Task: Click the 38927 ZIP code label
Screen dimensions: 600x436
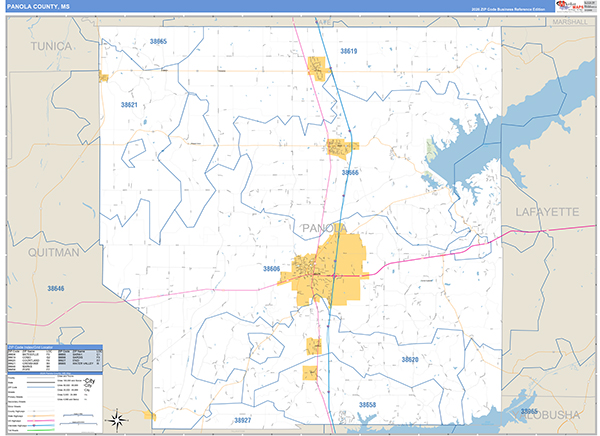Action: coord(244,421)
